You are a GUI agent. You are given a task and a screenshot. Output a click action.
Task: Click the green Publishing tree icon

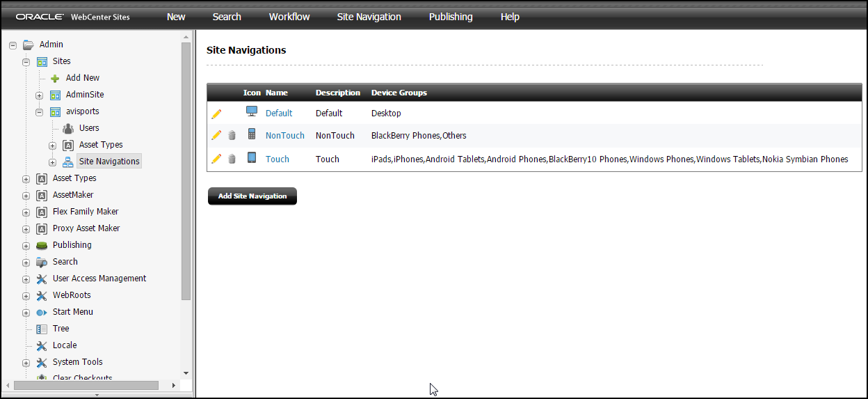click(42, 245)
